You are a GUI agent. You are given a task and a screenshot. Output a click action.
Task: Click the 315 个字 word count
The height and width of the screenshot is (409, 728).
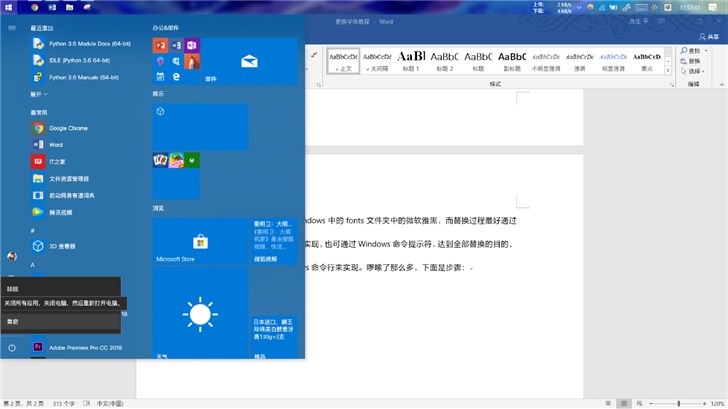(x=64, y=404)
